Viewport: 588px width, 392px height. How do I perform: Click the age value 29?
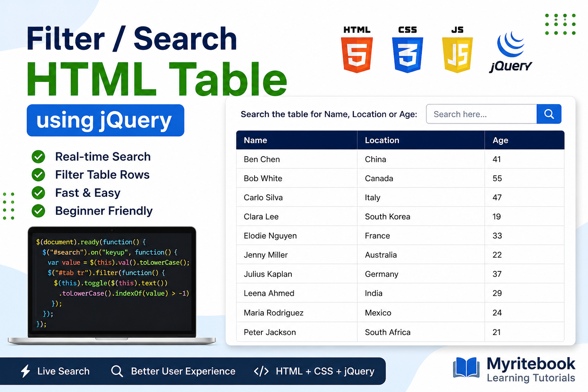pyautogui.click(x=497, y=293)
